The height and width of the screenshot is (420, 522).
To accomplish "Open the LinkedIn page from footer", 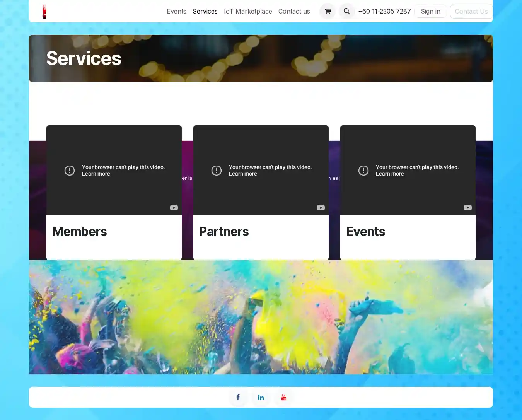I will point(261,397).
